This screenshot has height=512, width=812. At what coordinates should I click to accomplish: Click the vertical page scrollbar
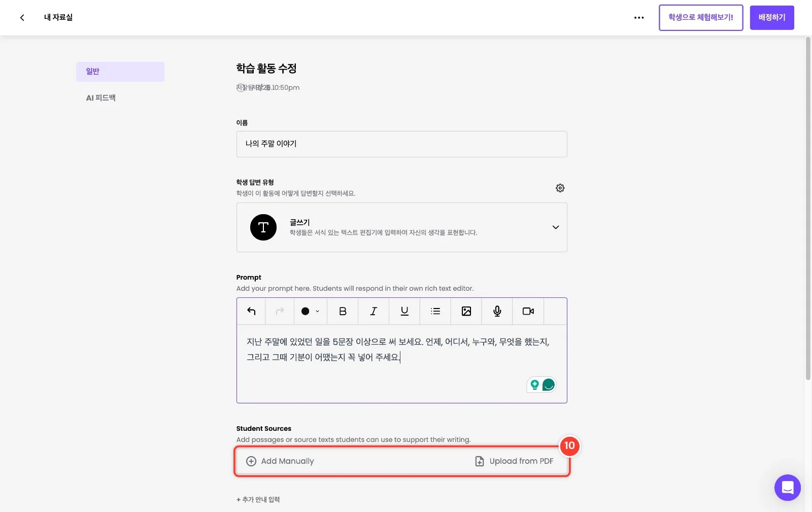(x=808, y=208)
